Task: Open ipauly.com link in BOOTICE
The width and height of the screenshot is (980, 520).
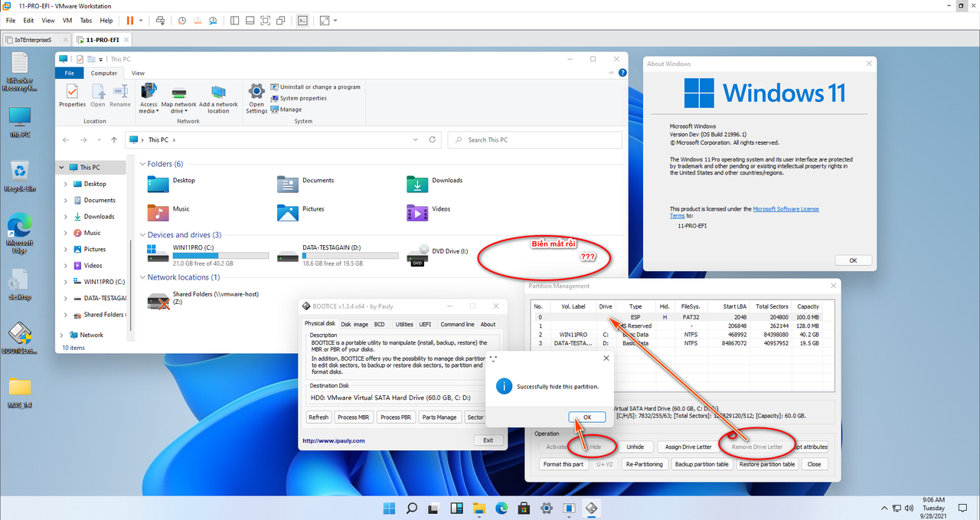Action: point(334,440)
